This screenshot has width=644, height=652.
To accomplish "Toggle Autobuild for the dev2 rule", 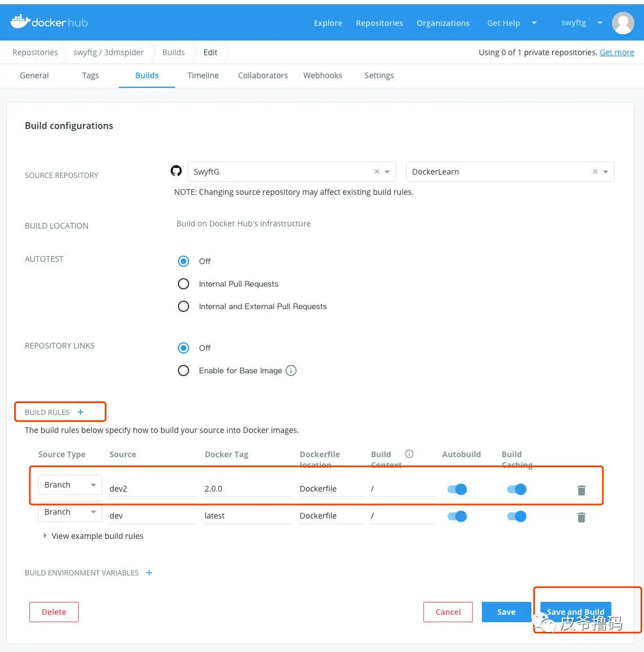I will (x=457, y=489).
